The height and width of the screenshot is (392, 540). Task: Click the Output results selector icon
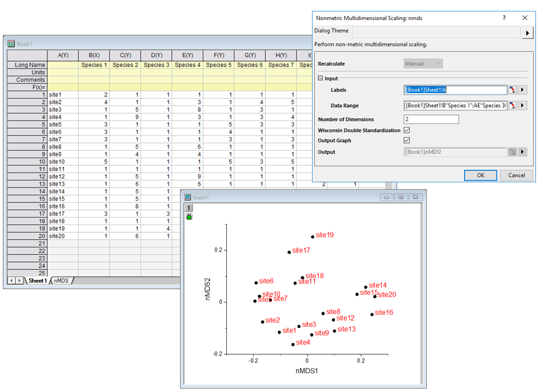pos(513,152)
